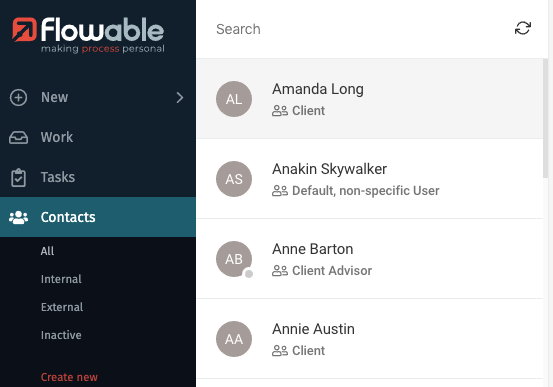Screen dimensions: 553x387
Task: Click the New plus-circle icon
Action: coord(18,97)
